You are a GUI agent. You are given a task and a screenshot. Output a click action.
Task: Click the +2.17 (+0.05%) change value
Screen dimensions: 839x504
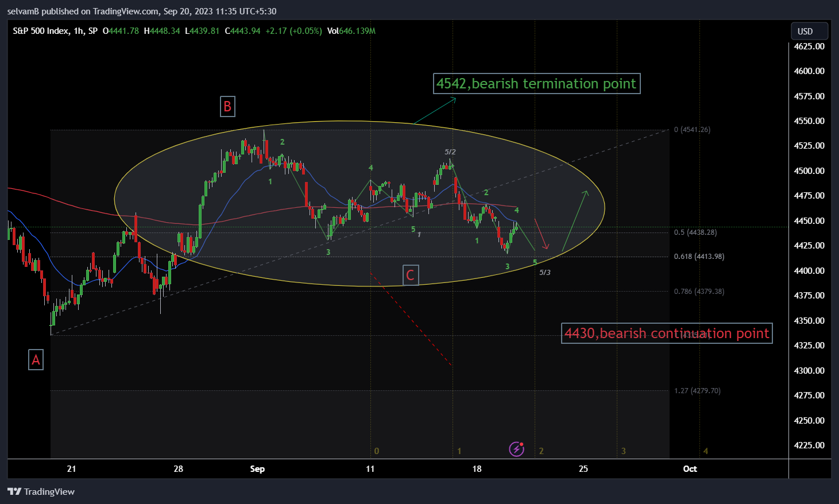point(293,31)
